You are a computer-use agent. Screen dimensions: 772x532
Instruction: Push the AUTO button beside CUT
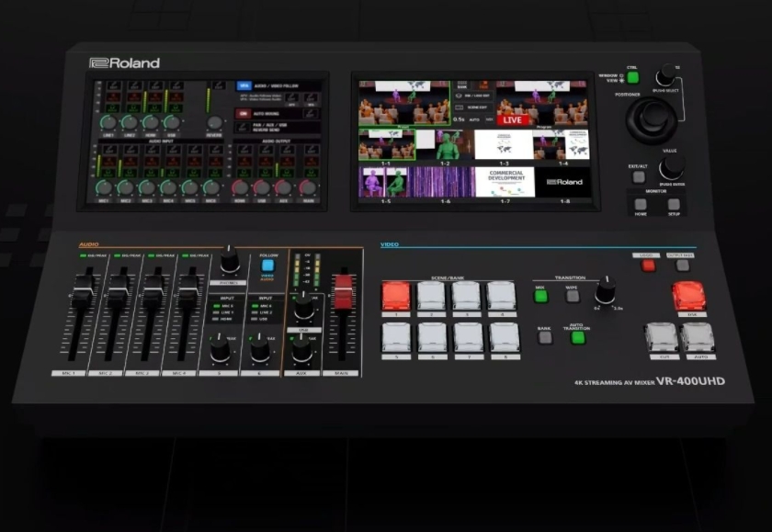pos(698,337)
